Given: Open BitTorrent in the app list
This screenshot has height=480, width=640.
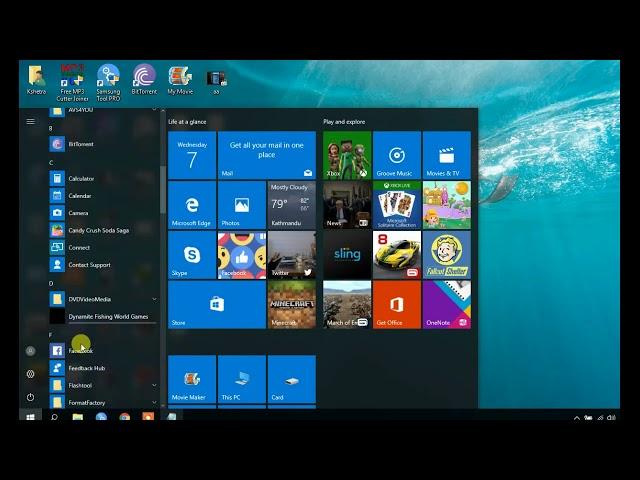Looking at the screenshot, I should point(103,144).
